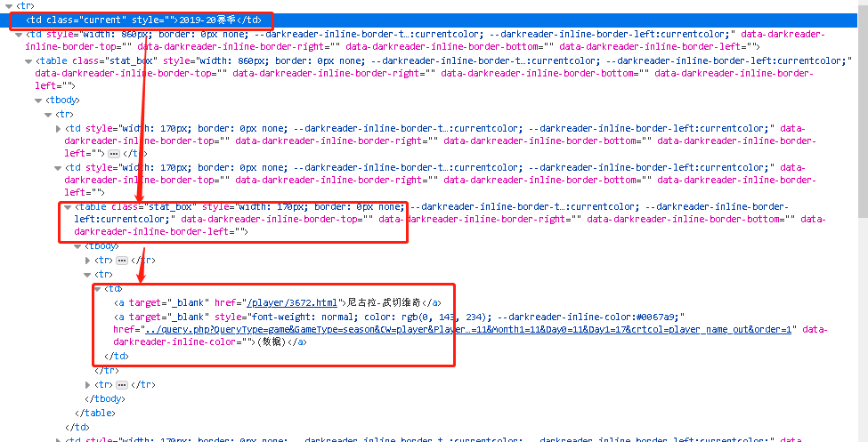Image resolution: width=868 pixels, height=442 pixels.
Task: Click the ellipsis badge in the tr above the player row
Action: pyautogui.click(x=122, y=261)
